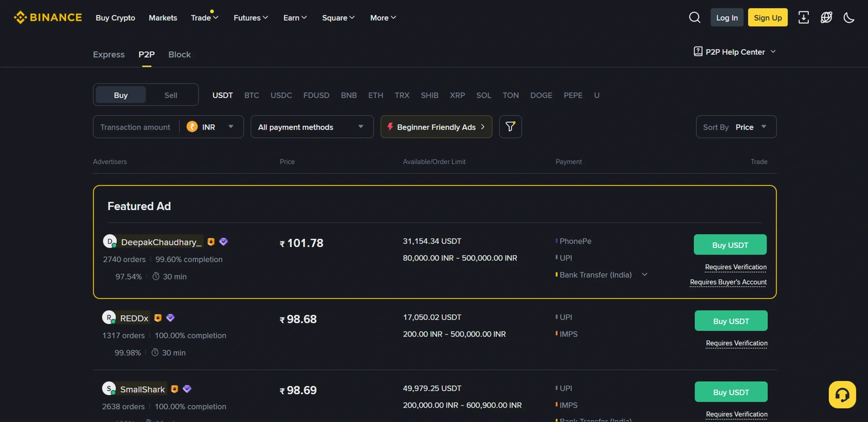Switch to the Express tab
This screenshot has height=422, width=868.
point(108,54)
